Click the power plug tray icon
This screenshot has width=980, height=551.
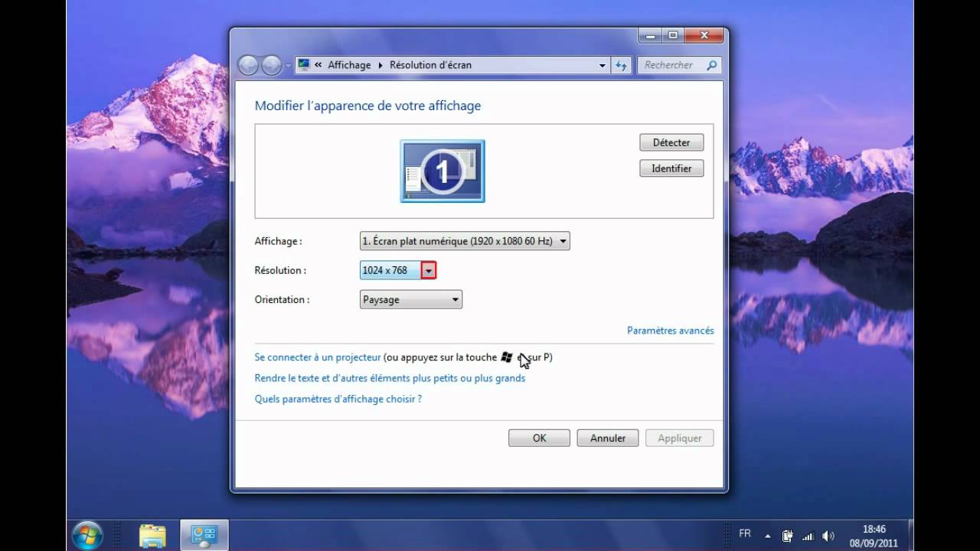click(788, 535)
